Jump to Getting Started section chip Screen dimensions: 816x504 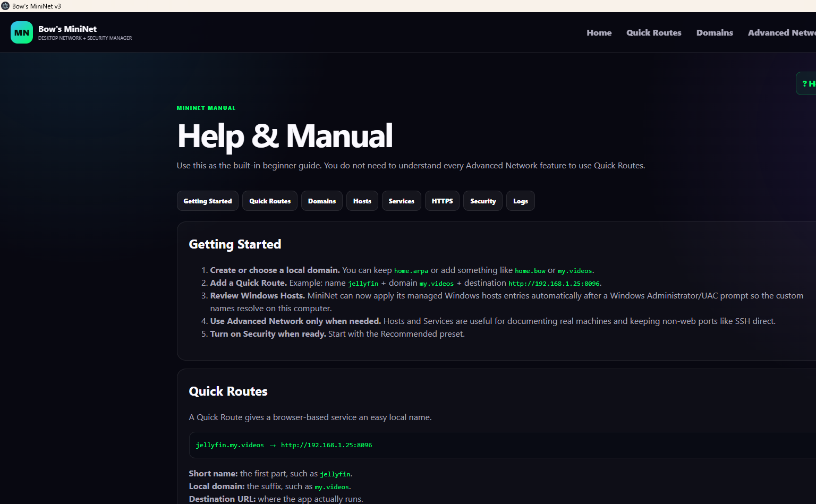click(208, 201)
